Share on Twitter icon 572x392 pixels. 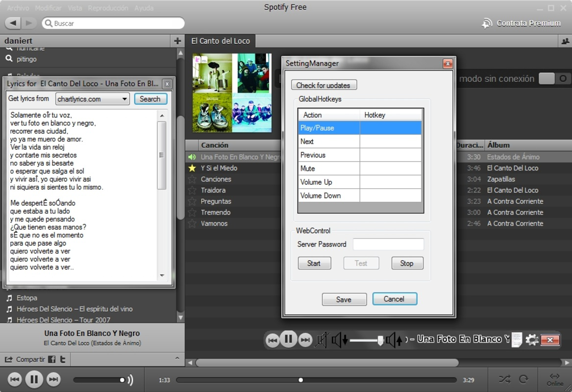63,360
